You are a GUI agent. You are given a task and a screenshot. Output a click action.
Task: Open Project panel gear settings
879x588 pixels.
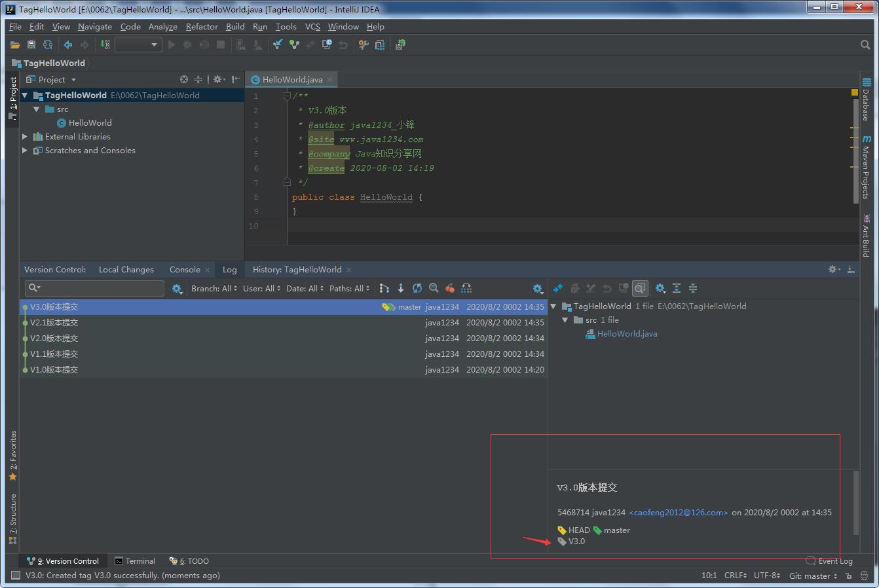(219, 79)
